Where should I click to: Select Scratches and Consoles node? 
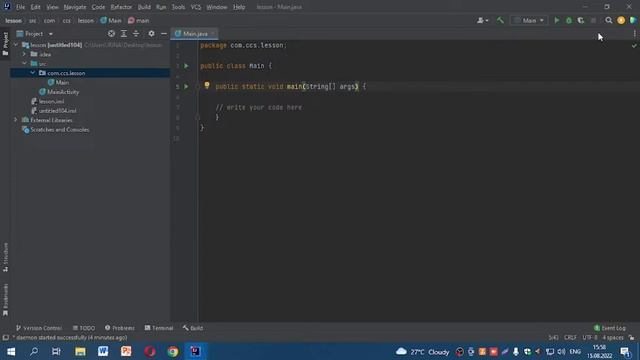point(56,130)
